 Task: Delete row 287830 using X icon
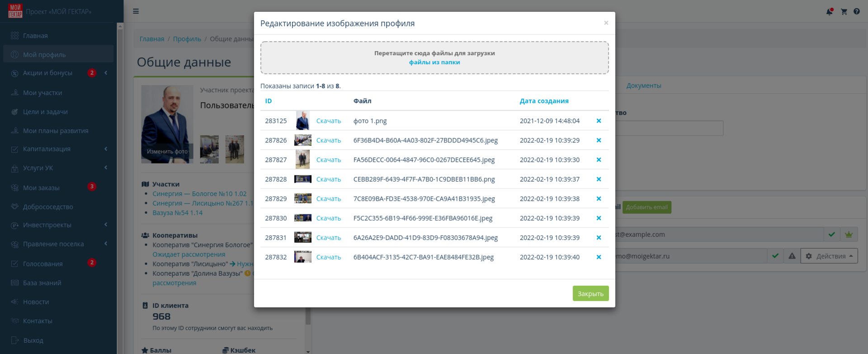(x=599, y=218)
